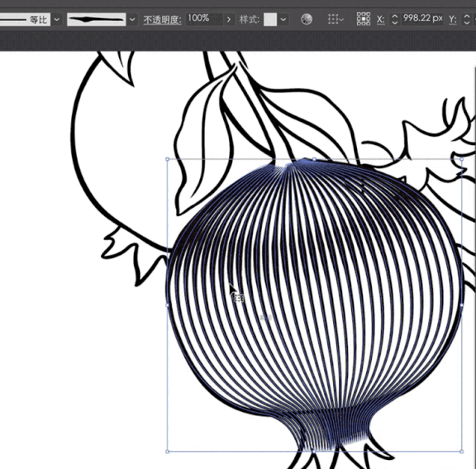Click the top-left bounding box handle
Screen dimensions: 476x469
tap(167, 159)
